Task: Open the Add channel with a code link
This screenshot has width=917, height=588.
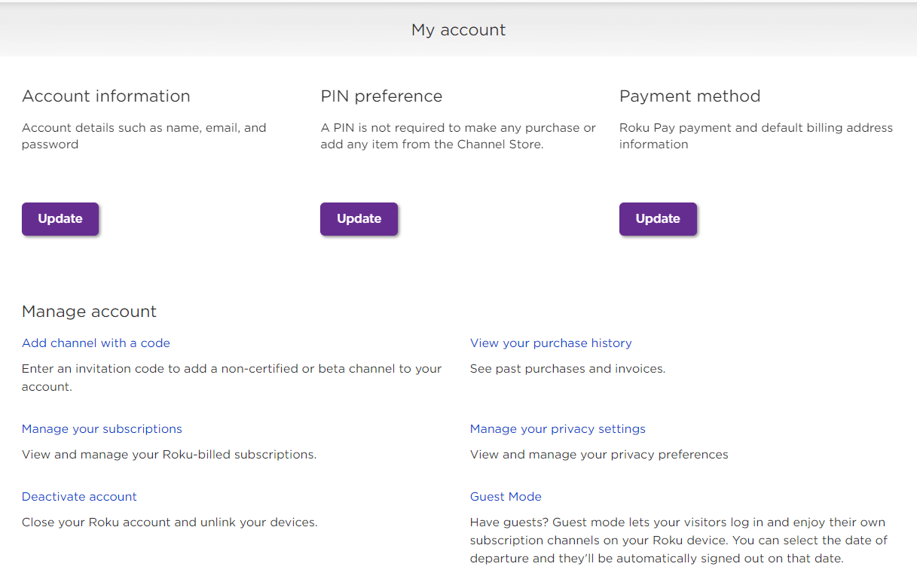Action: coord(96,343)
